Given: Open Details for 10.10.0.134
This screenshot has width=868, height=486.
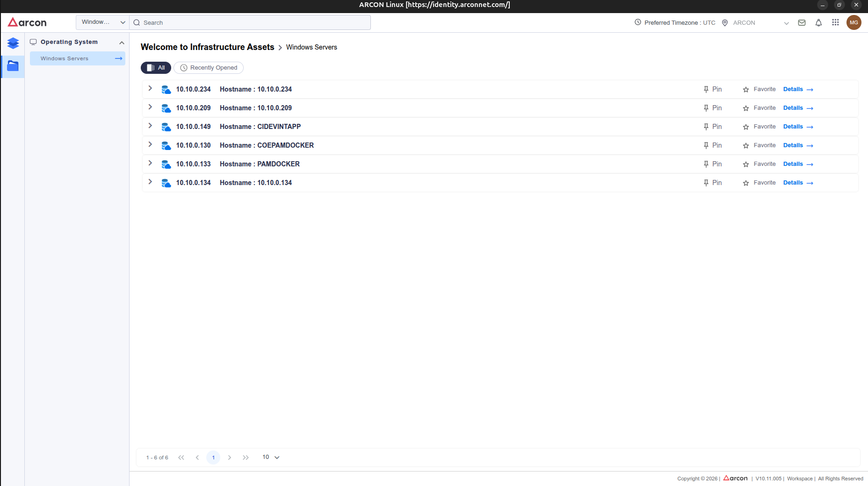Looking at the screenshot, I should click(x=798, y=183).
